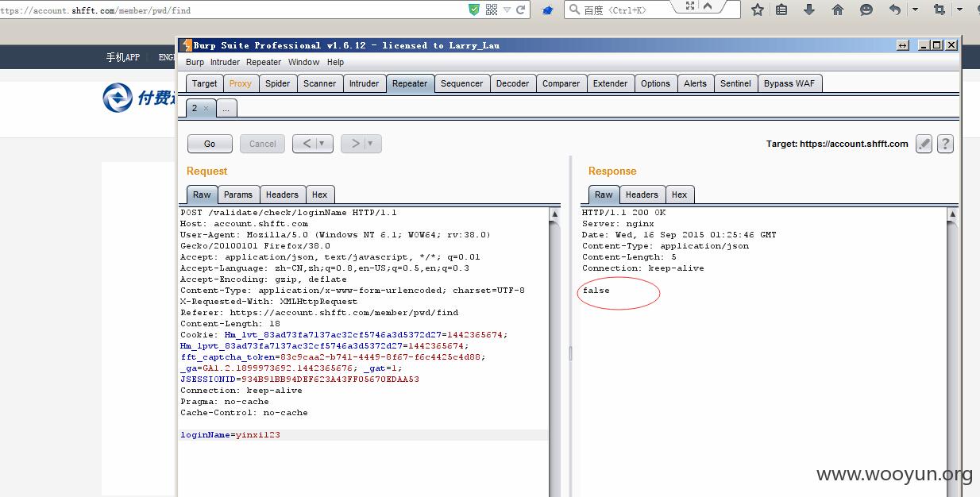Click the magnifier icon in search box
The width and height of the screenshot is (980, 497).
(x=573, y=10)
